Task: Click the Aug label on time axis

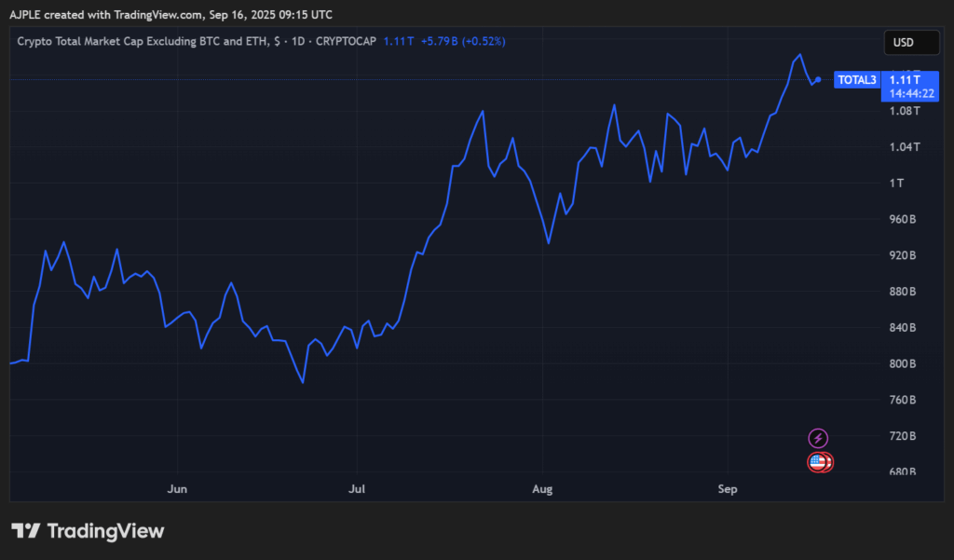Action: point(542,489)
